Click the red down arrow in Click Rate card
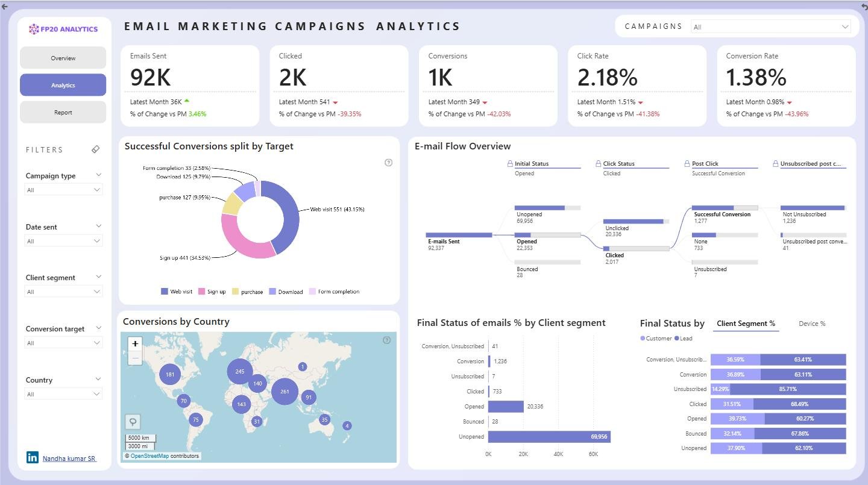This screenshot has height=485, width=868. tap(640, 102)
